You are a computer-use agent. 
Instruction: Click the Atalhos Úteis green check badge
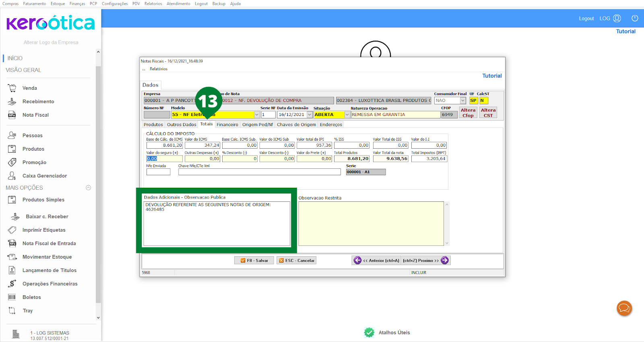click(x=369, y=332)
